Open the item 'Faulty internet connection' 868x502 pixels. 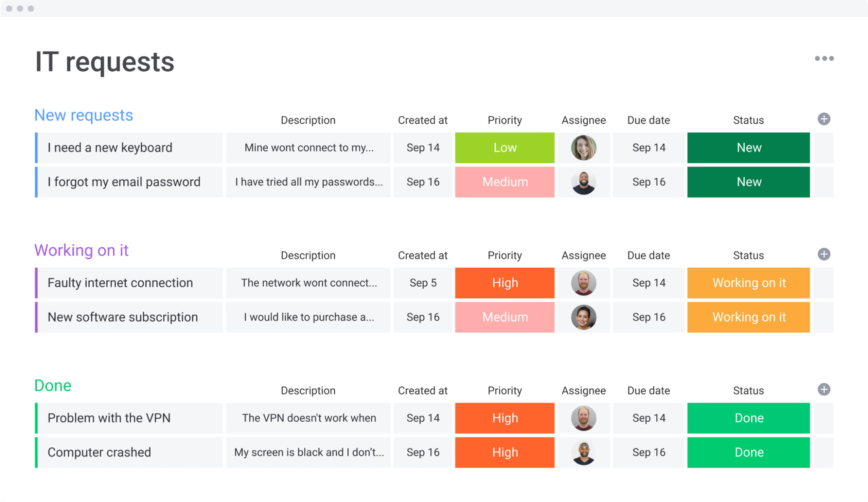pos(120,283)
